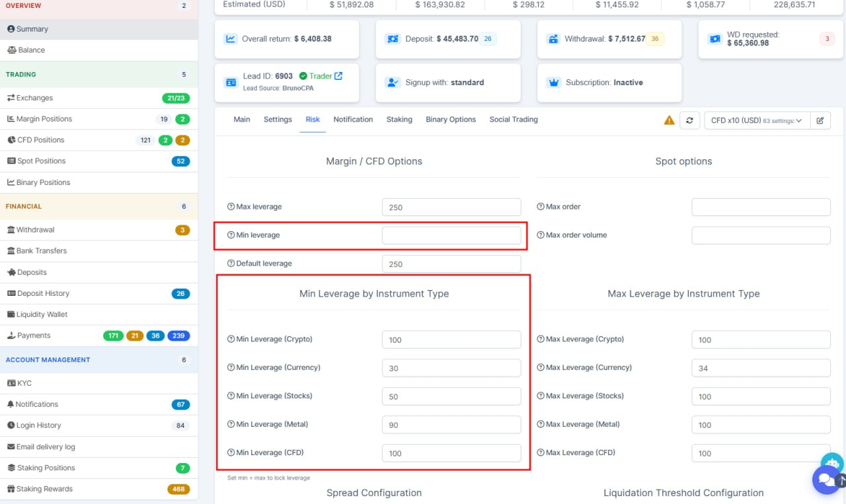Click the TRADING section header

(98, 75)
